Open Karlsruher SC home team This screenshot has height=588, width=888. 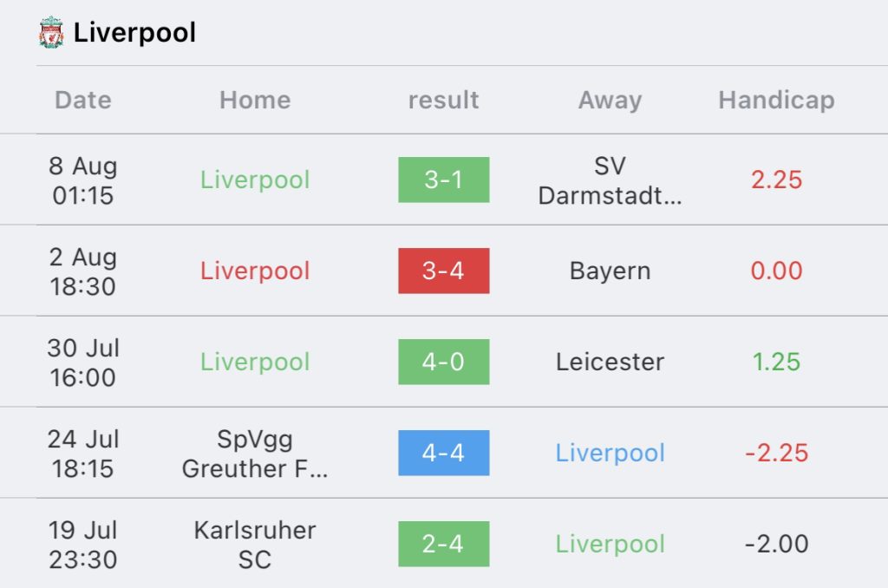(x=255, y=545)
